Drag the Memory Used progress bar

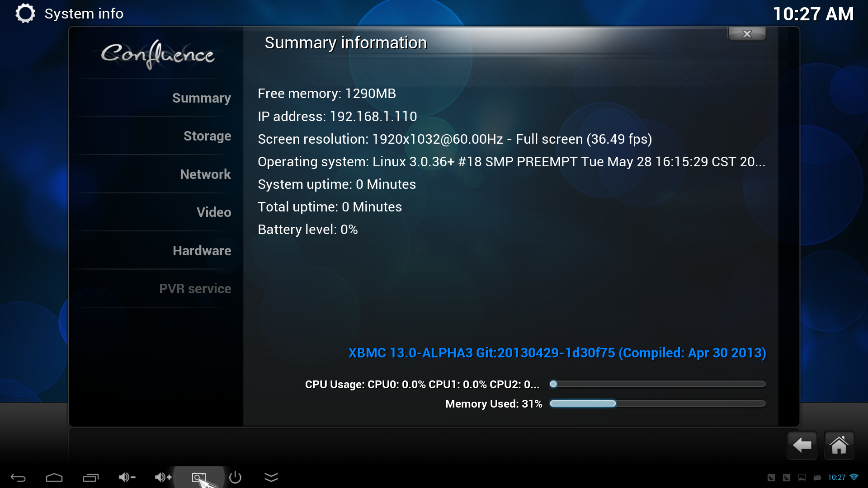[x=656, y=404]
